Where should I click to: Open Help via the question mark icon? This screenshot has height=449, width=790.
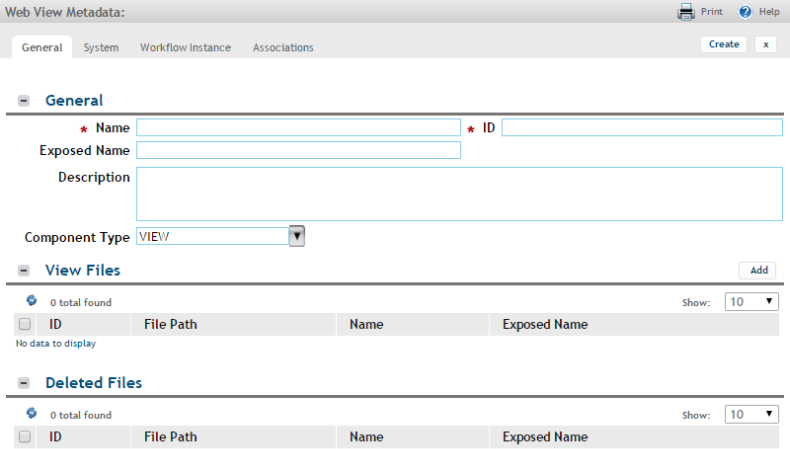tap(745, 12)
